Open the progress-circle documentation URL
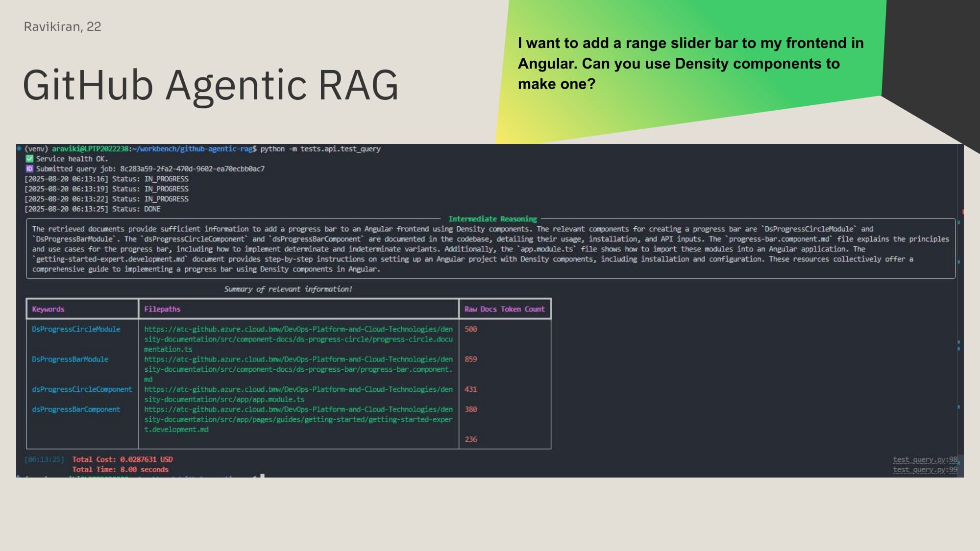The height and width of the screenshot is (551, 980). 298,339
